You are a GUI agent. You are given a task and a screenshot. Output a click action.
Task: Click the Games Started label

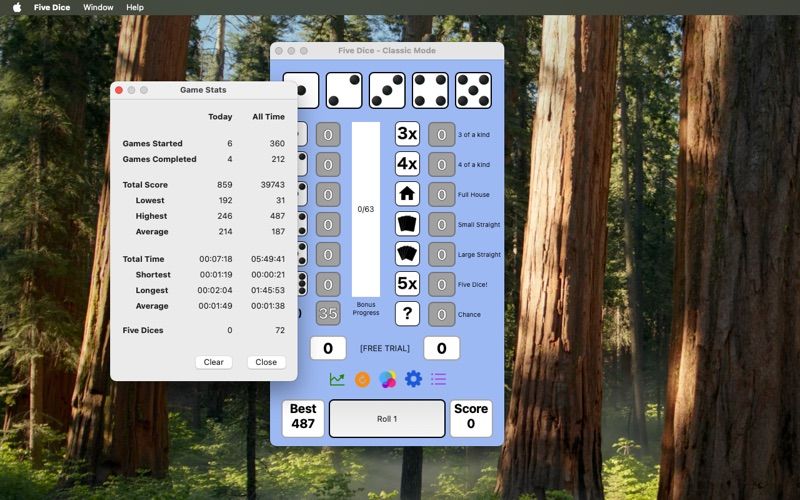(x=153, y=144)
